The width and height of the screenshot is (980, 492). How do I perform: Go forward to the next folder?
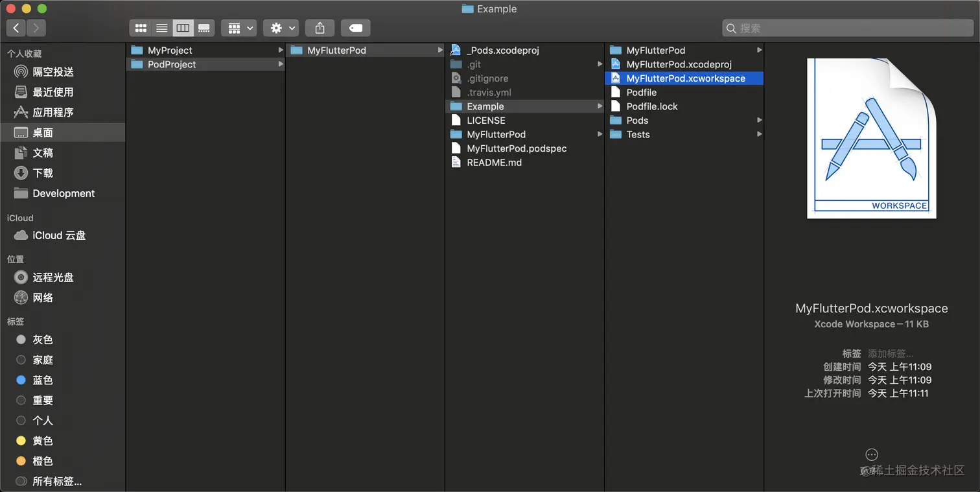coord(36,28)
